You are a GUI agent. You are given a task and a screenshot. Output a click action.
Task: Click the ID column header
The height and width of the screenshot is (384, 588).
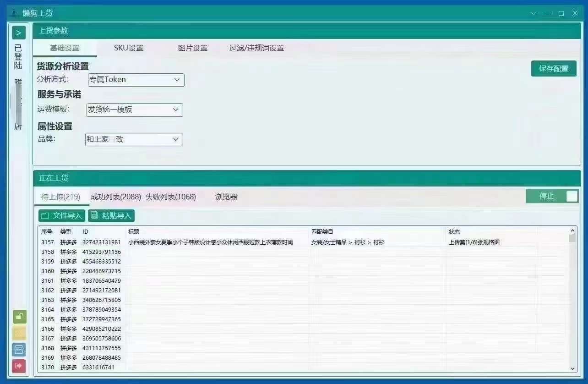point(85,232)
